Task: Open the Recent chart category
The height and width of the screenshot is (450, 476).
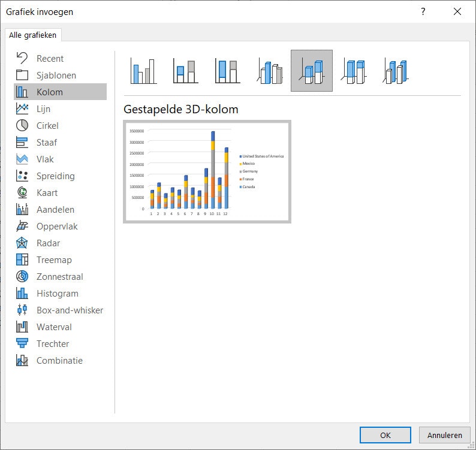Action: 60,58
